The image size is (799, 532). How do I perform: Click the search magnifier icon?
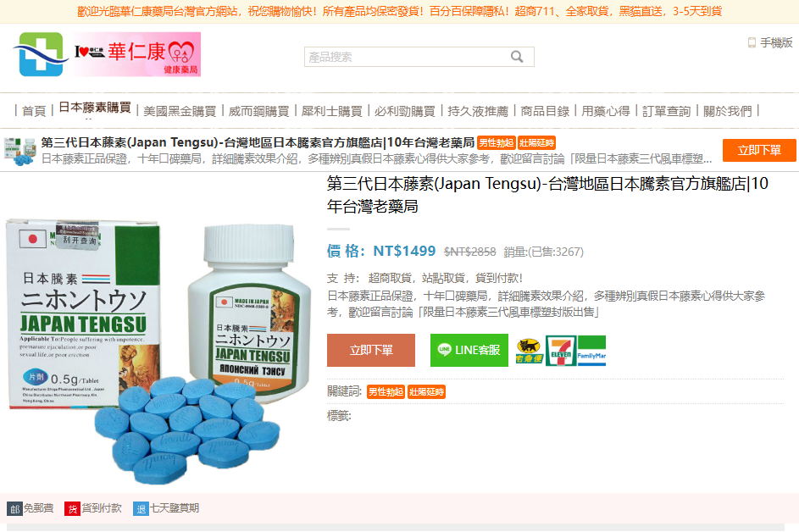tap(517, 57)
